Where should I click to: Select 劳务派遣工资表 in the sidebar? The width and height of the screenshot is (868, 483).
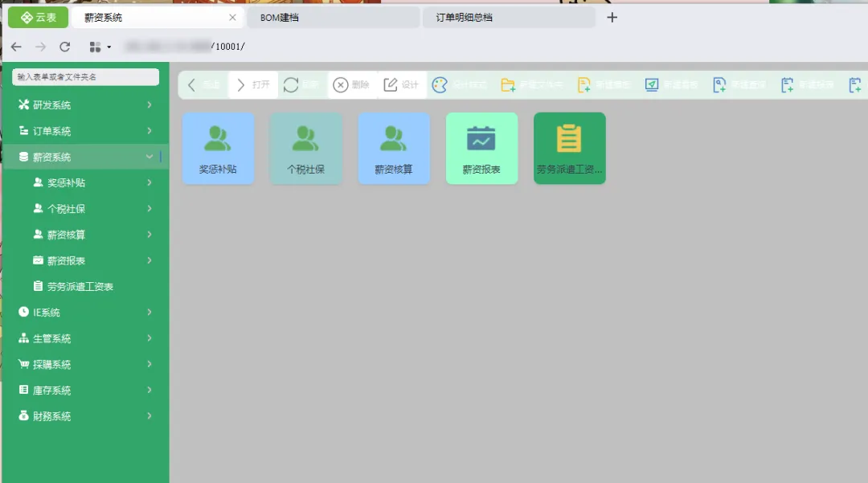pyautogui.click(x=86, y=287)
